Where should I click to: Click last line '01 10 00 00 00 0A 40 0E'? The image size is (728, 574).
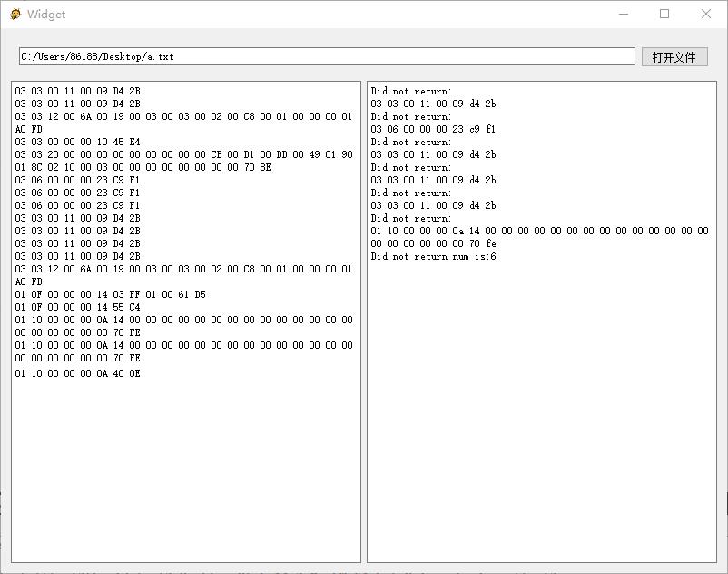(x=77, y=373)
